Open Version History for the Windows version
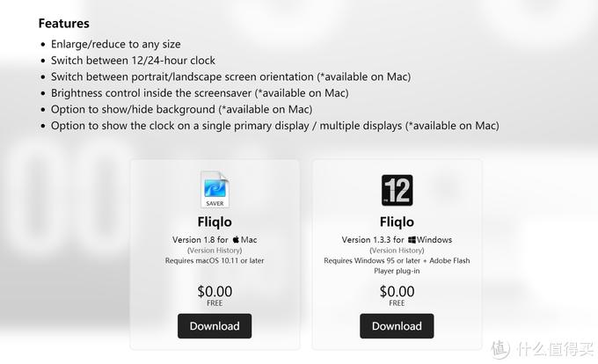 [x=397, y=251]
